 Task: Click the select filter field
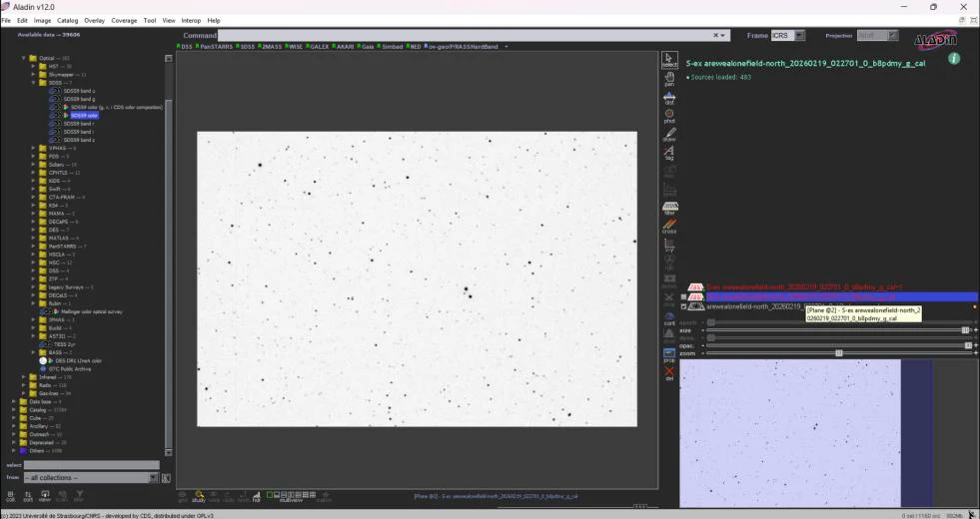[x=92, y=465]
